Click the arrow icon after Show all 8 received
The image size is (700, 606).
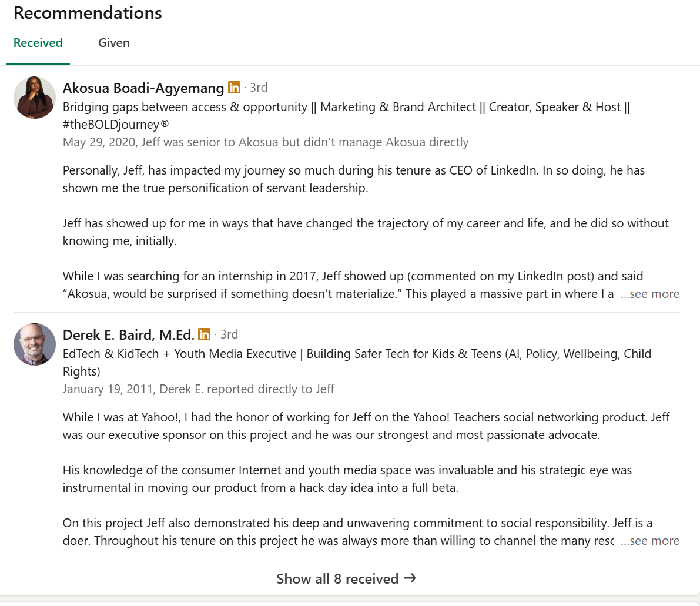coord(410,578)
